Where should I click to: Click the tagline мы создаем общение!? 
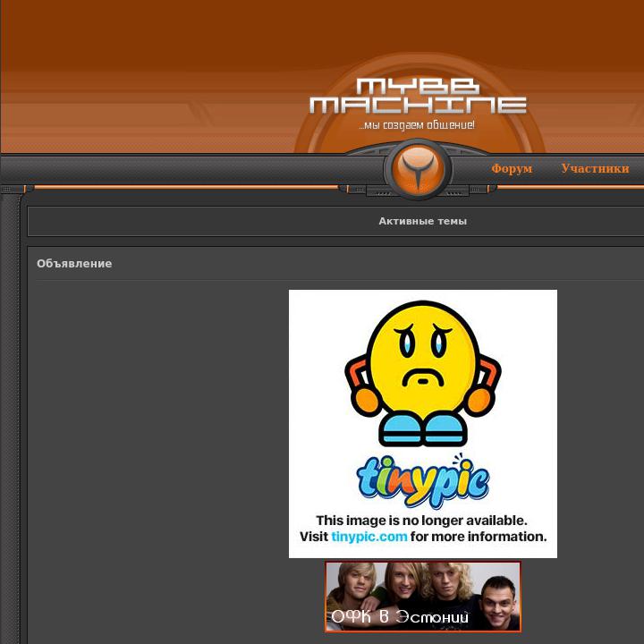coord(417,125)
